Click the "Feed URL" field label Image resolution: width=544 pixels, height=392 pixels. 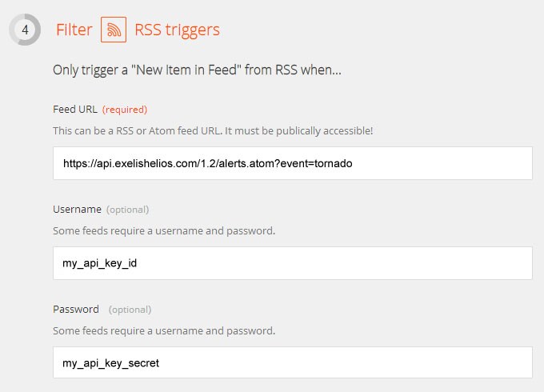tap(75, 109)
